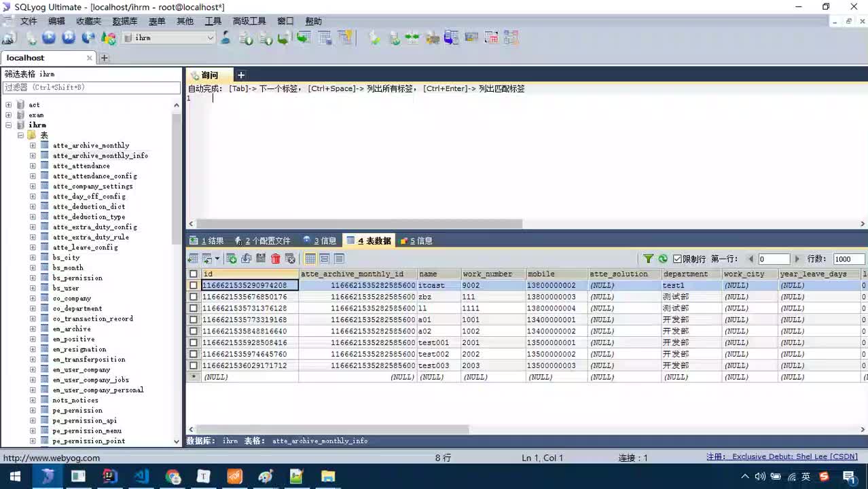Open the webyog.com link
The image size is (868, 489).
click(x=52, y=458)
